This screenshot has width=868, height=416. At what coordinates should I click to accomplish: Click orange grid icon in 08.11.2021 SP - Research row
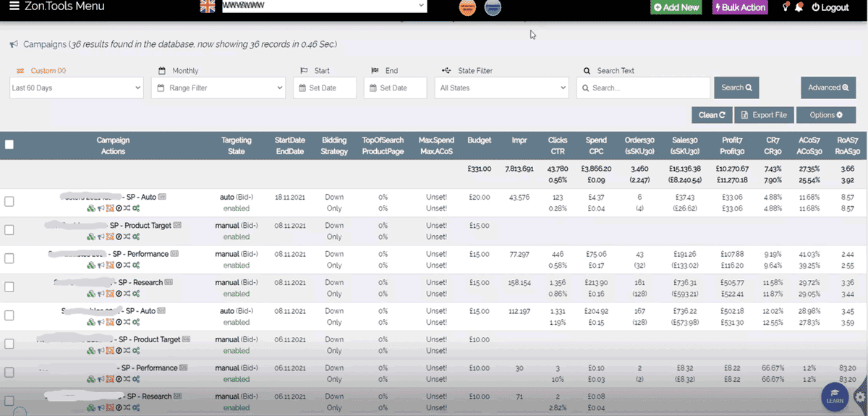(109, 294)
